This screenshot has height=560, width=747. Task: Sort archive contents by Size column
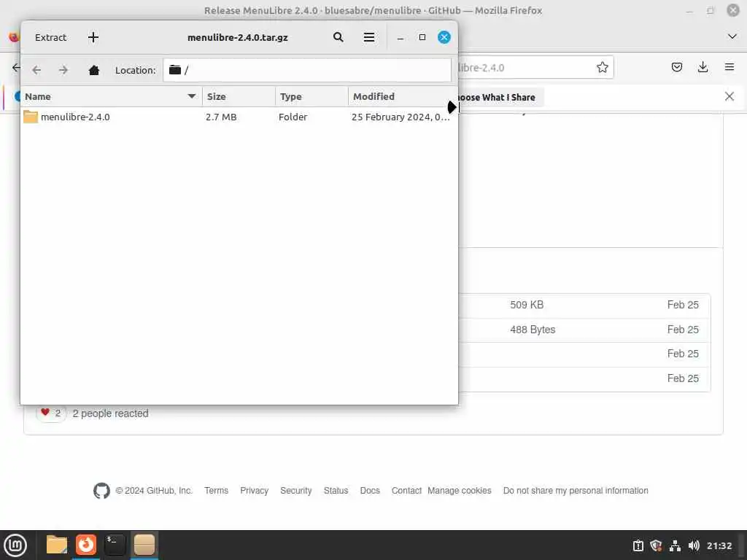(239, 97)
